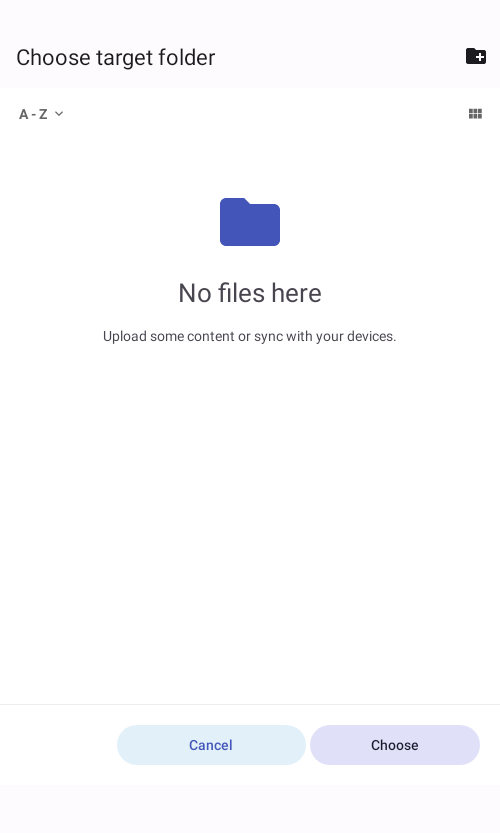Add a folder via the top-right icon
This screenshot has height=833, width=500.
point(476,56)
